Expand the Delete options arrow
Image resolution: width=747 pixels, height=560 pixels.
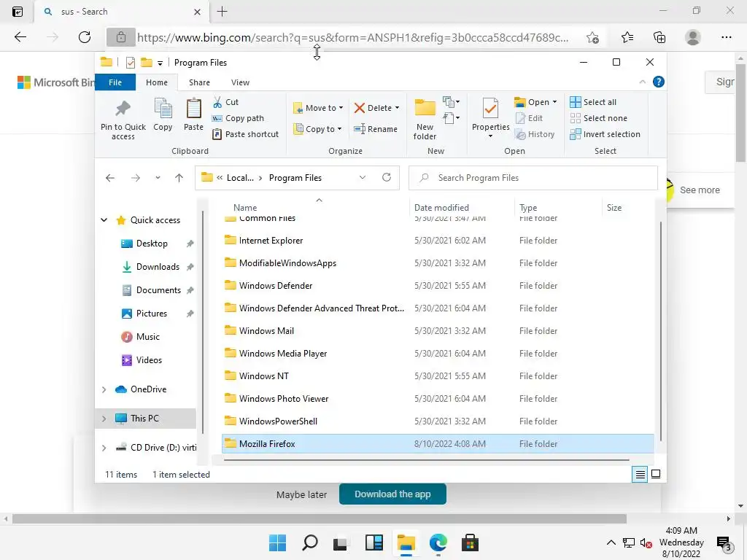[397, 108]
